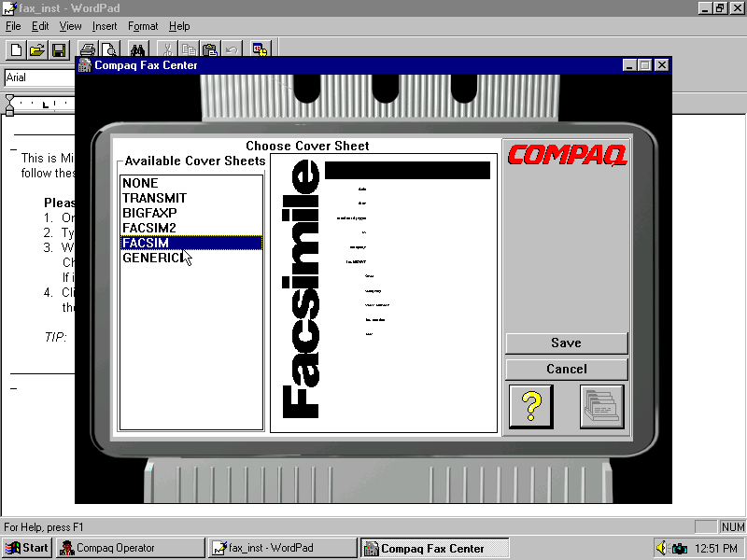This screenshot has width=747, height=560.
Task: Click the yellow question mark help button
Action: (x=531, y=407)
